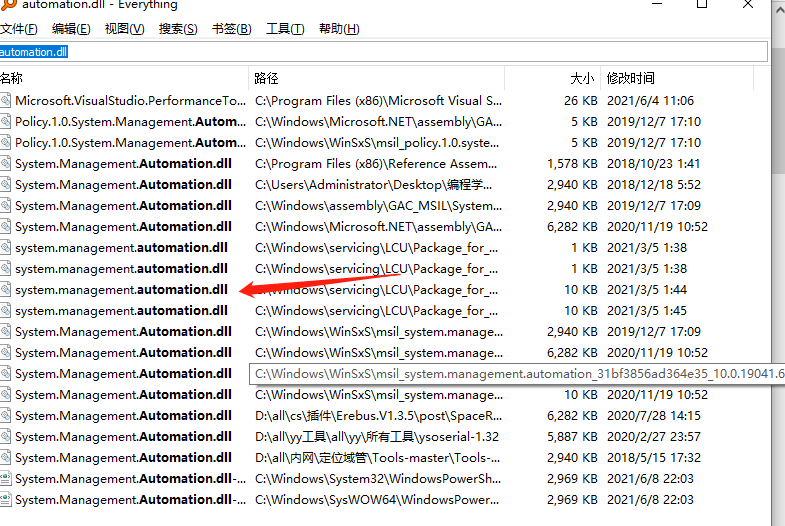Viewport: 785px width, 526px height.
Task: Click file icon of Microsoft.VisualStudio.PerformanceTo... row
Action: pyautogui.click(x=5, y=101)
